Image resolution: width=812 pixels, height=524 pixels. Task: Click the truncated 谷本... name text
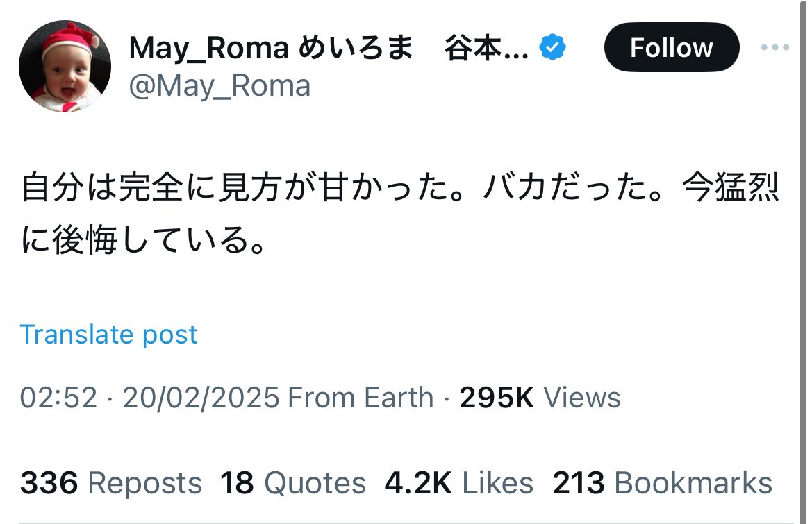coord(486,48)
